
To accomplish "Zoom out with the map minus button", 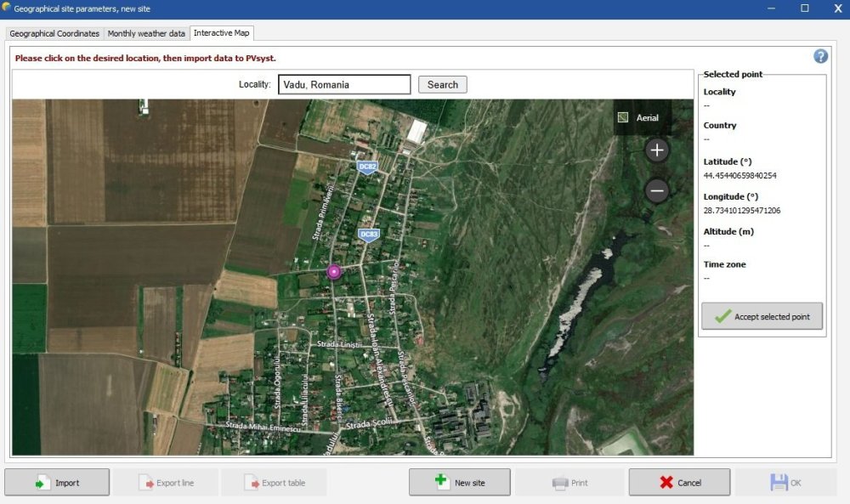I will (x=656, y=191).
